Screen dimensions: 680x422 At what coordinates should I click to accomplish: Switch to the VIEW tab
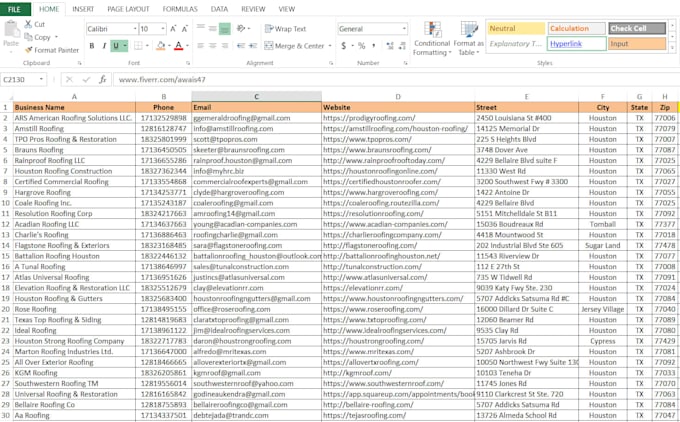click(x=287, y=9)
